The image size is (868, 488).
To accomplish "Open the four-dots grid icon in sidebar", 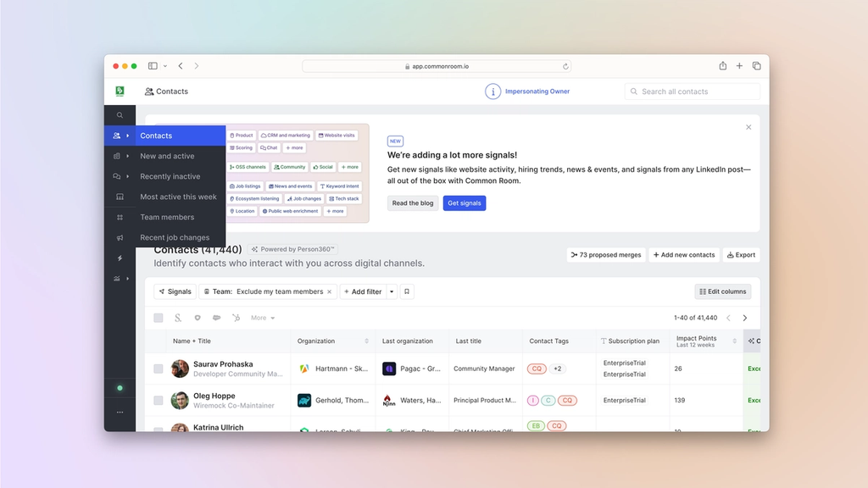I will click(120, 218).
